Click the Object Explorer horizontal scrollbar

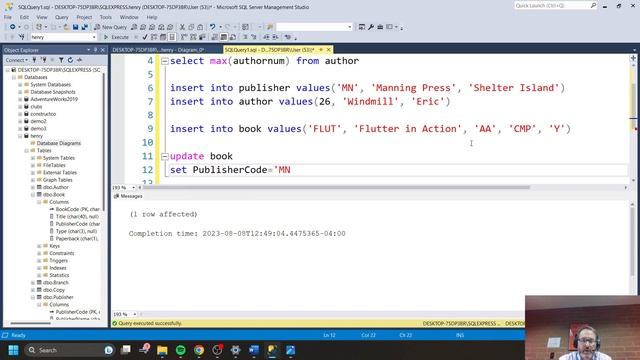tap(31, 324)
